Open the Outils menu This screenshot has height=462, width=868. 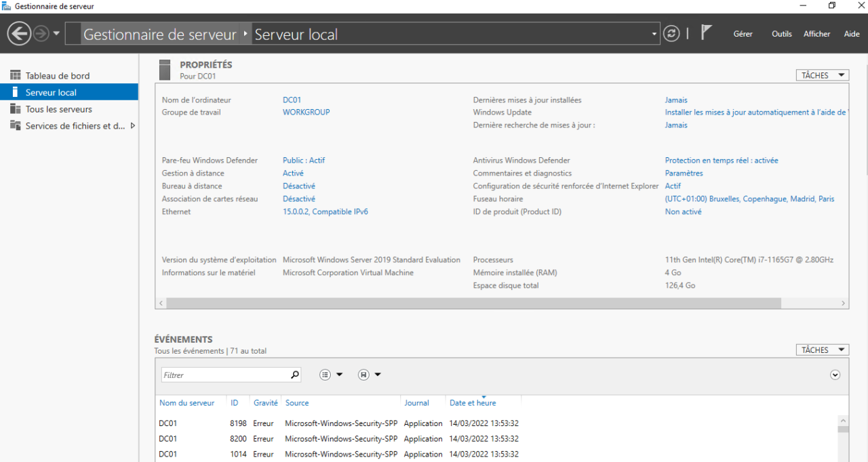pyautogui.click(x=781, y=34)
